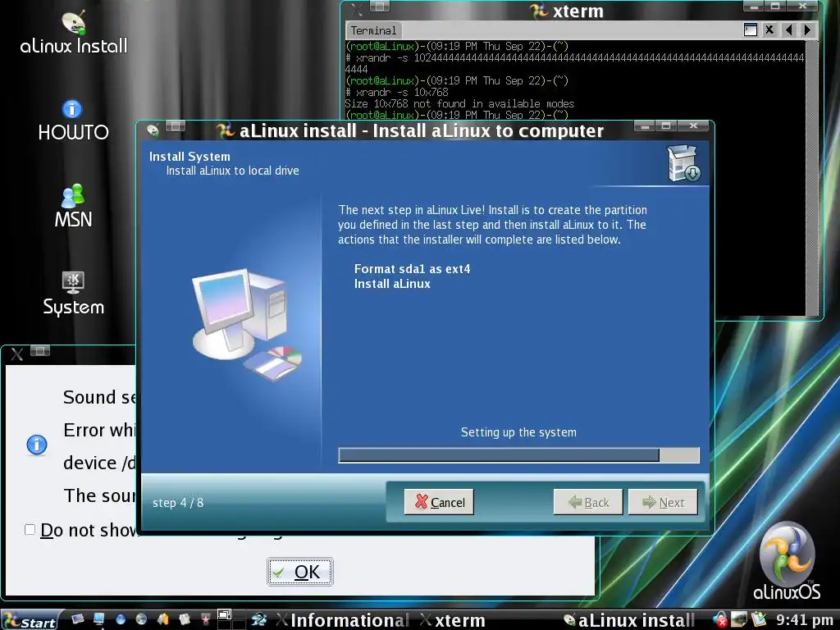Click the picture tray icon beside the clock
This screenshot has width=840, height=630.
[x=739, y=619]
